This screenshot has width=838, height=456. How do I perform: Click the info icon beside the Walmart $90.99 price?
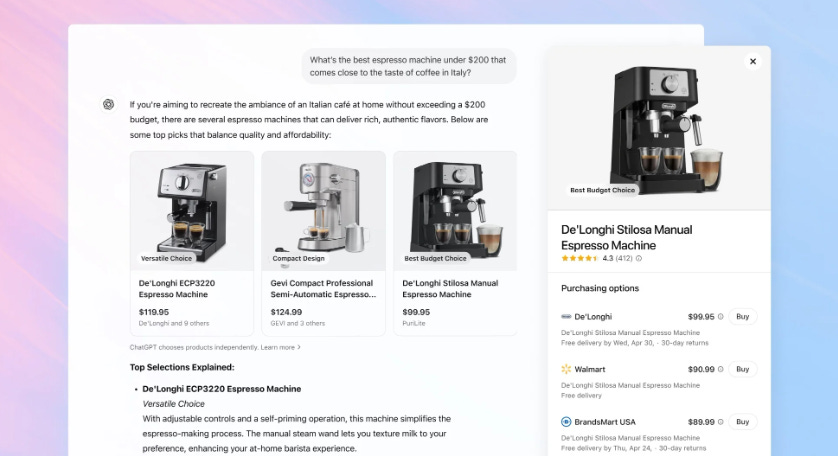click(x=720, y=369)
